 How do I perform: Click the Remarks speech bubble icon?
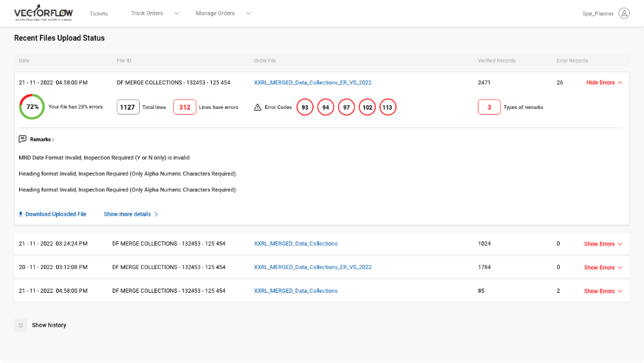tap(23, 139)
